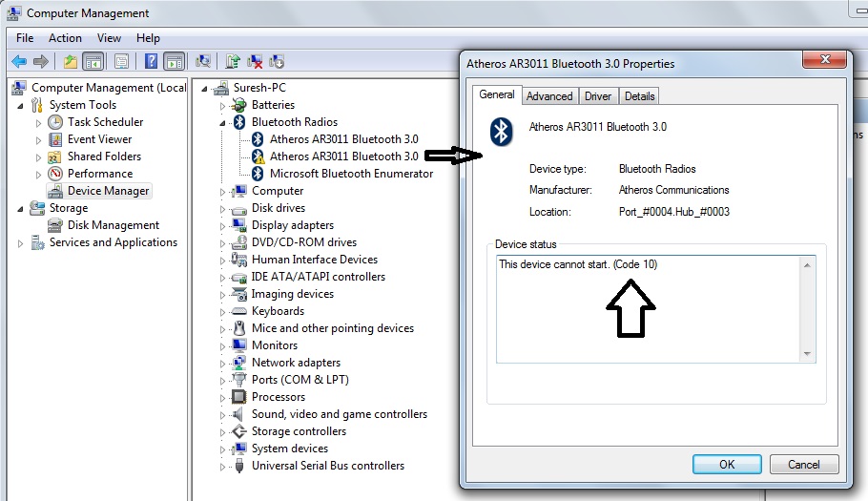The height and width of the screenshot is (501, 868).
Task: Open the Help menu
Action: pos(148,37)
